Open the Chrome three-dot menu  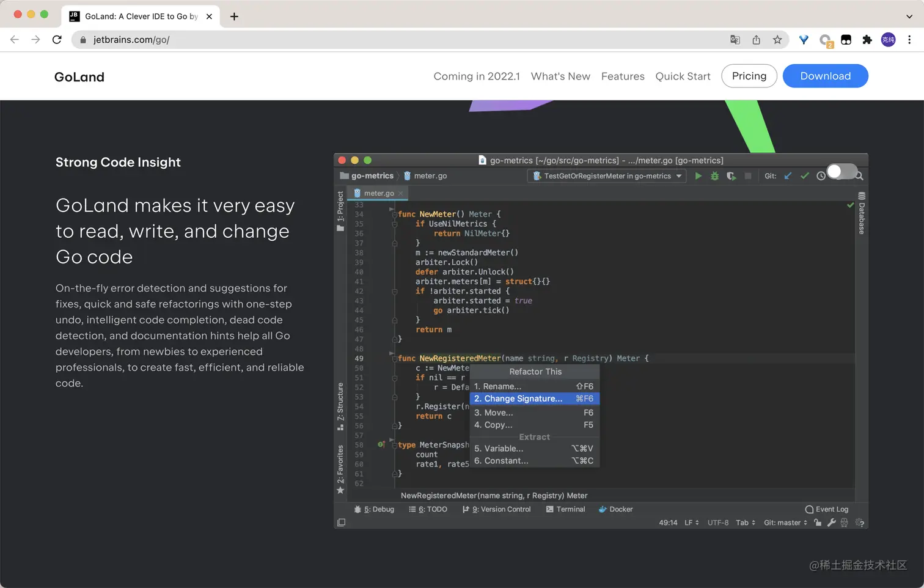click(909, 40)
